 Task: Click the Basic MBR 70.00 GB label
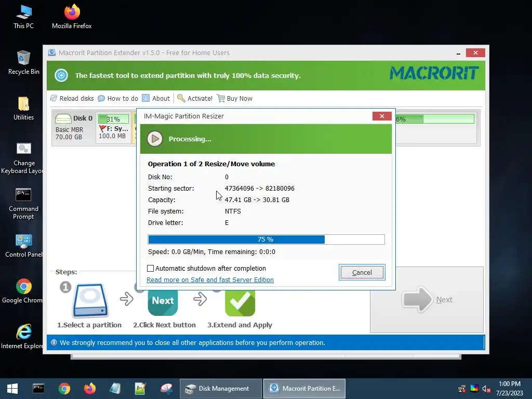(x=69, y=134)
